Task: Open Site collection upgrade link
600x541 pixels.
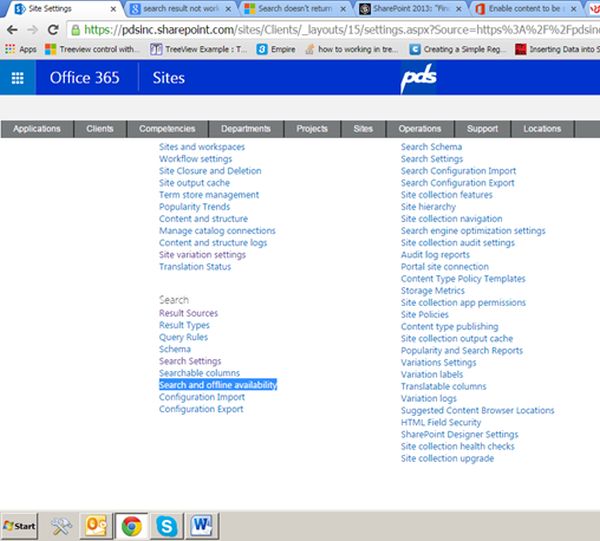Action: click(x=447, y=458)
